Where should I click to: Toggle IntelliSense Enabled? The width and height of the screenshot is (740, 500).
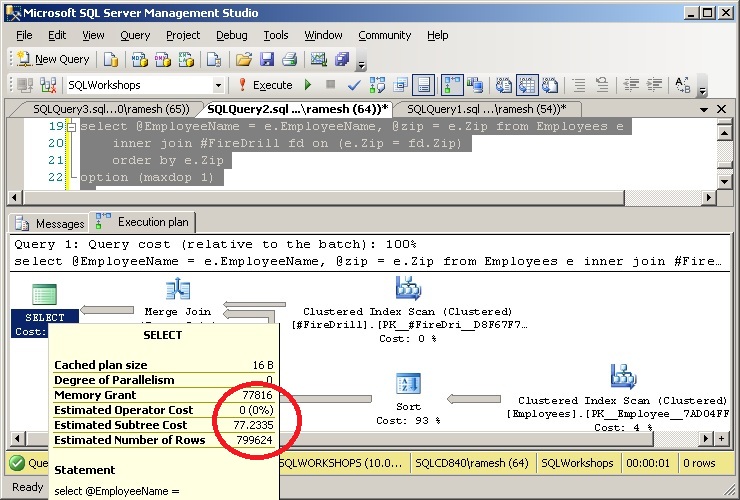(423, 85)
